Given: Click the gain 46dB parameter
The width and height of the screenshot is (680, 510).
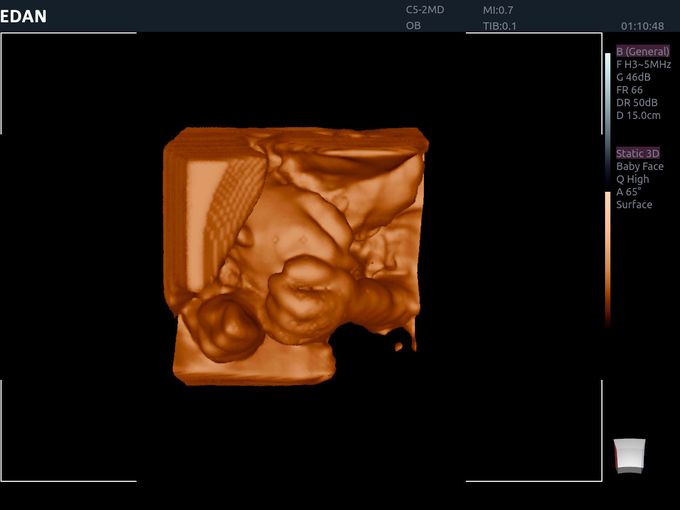Looking at the screenshot, I should (x=634, y=77).
